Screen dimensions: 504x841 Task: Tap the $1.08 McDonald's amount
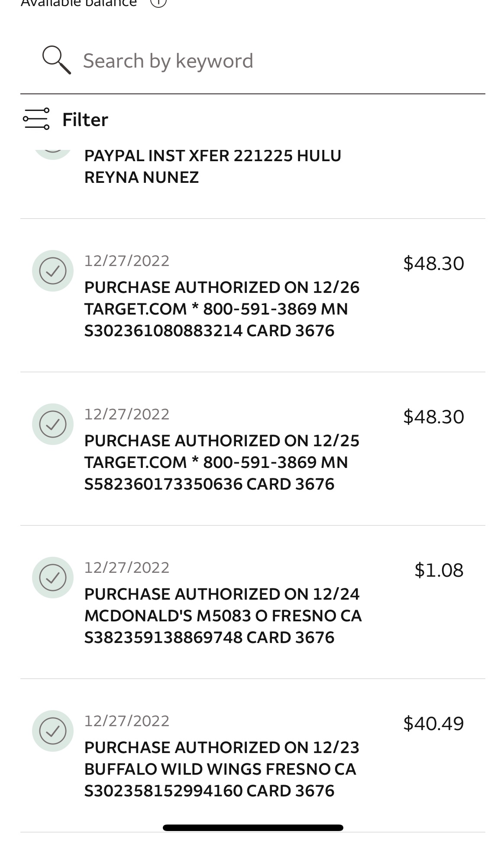pyautogui.click(x=439, y=570)
